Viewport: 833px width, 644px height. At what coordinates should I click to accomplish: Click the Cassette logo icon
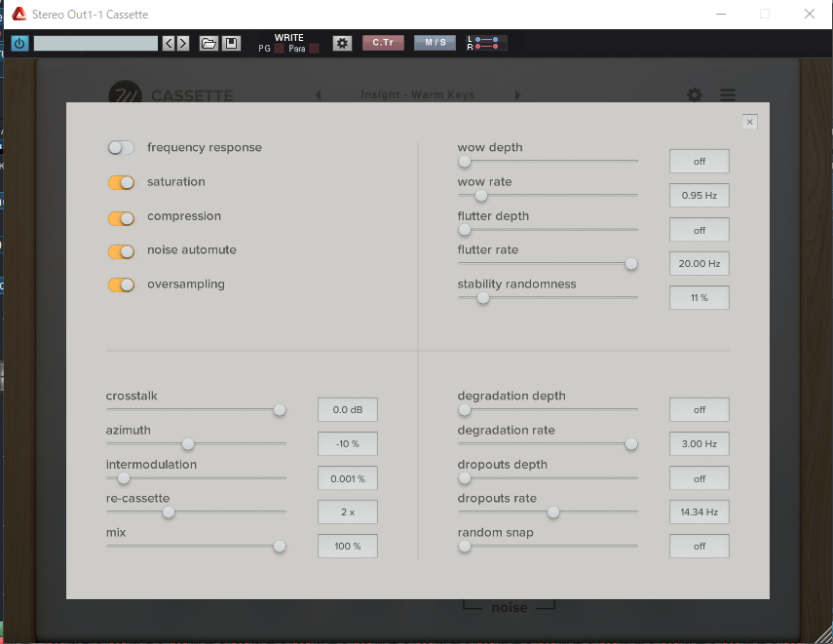tap(125, 92)
